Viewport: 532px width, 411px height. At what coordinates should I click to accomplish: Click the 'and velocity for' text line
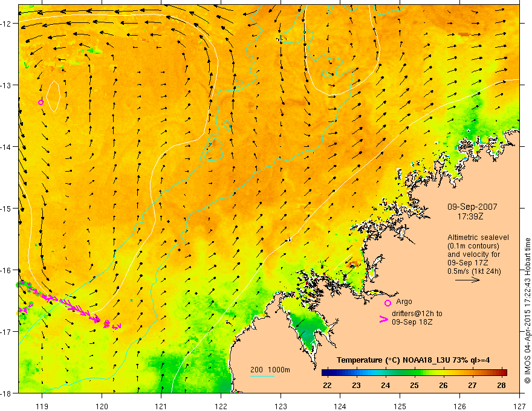point(473,254)
